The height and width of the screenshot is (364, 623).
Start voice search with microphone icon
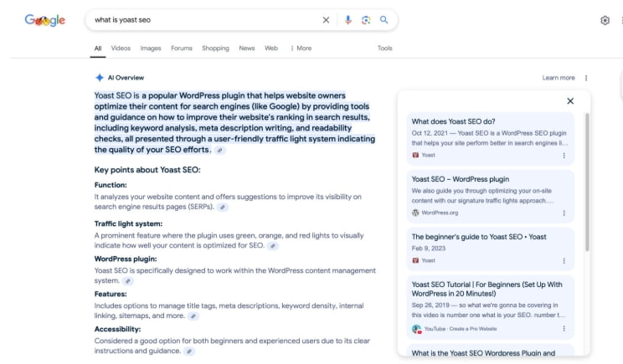coord(348,20)
